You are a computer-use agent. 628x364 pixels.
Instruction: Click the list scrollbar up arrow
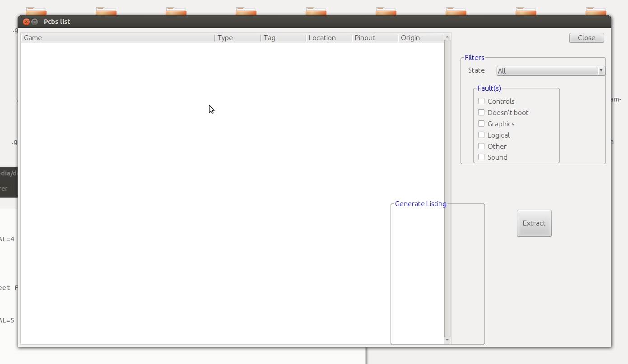(x=447, y=37)
